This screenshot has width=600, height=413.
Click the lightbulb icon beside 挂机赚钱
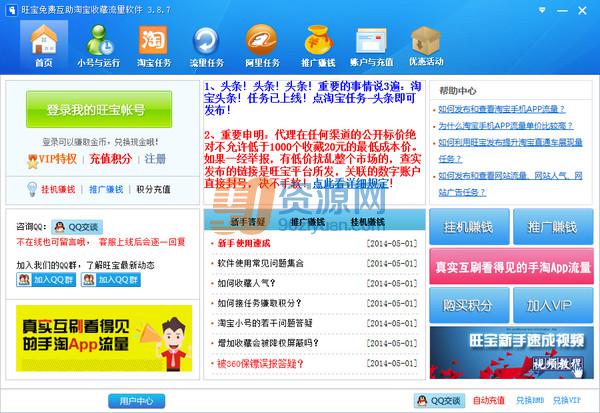tap(32, 189)
